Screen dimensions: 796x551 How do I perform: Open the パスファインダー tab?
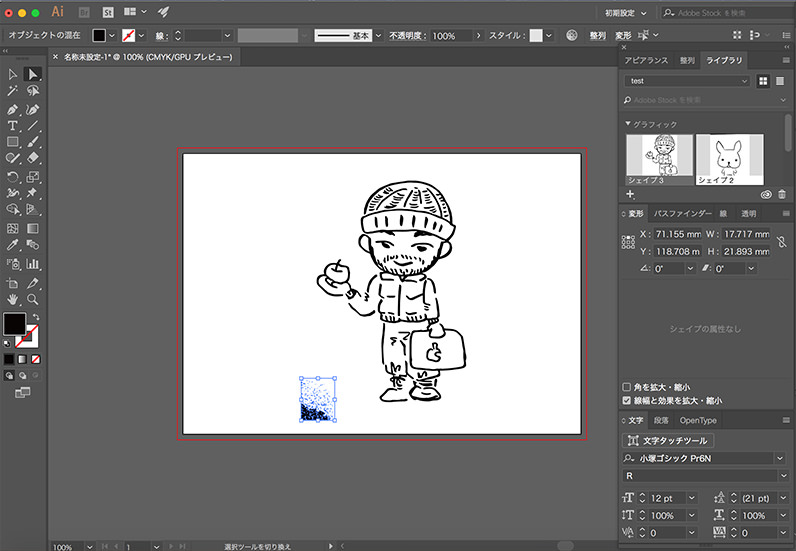(683, 214)
